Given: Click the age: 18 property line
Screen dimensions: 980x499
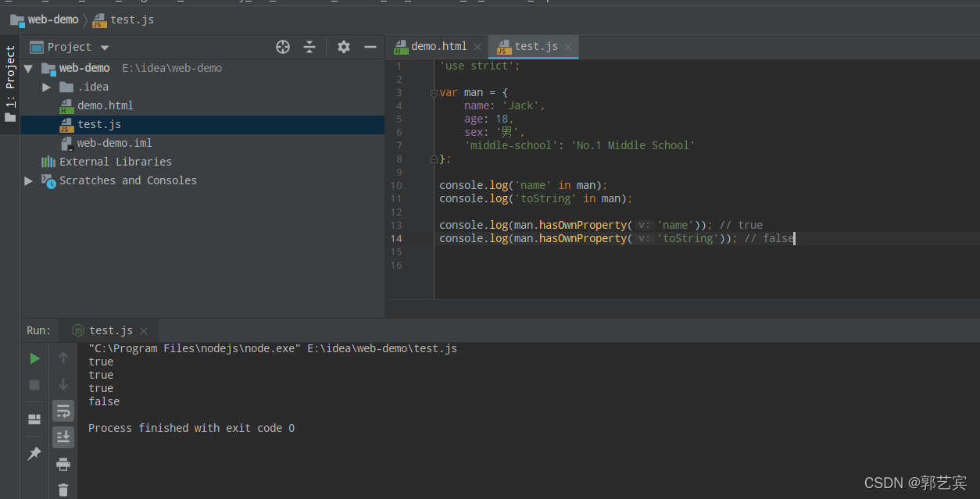Looking at the screenshot, I should (x=489, y=119).
